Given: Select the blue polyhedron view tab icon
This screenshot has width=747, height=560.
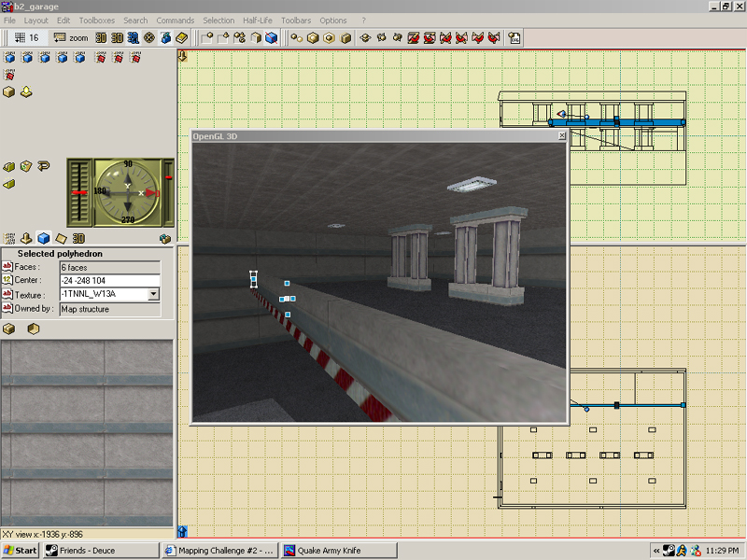Looking at the screenshot, I should [43, 239].
